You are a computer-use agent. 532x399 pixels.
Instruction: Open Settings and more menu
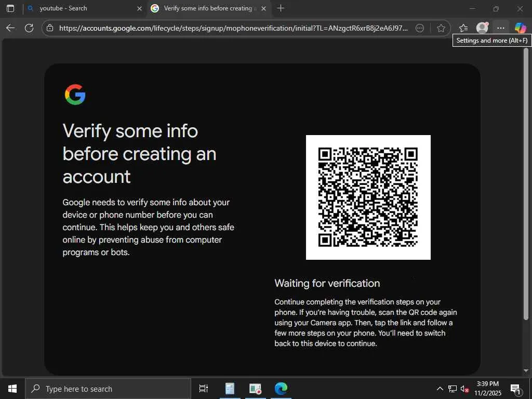[x=500, y=28]
